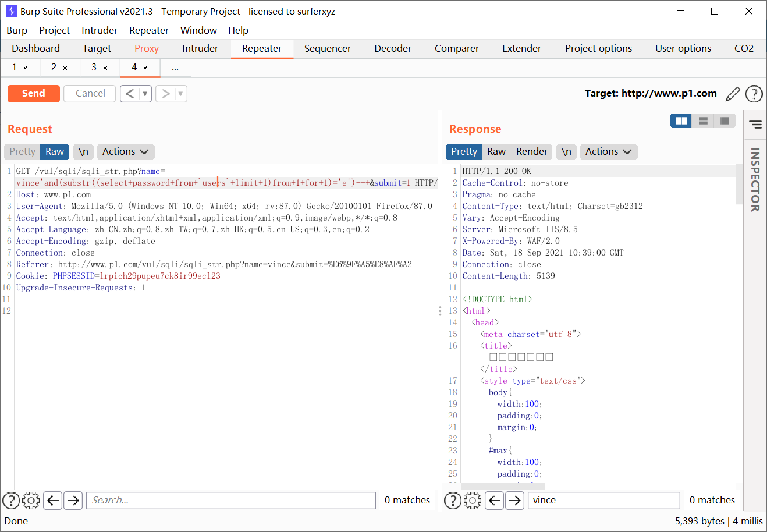Click the Burp Suite app logo icon
The image size is (767, 532).
(11, 11)
